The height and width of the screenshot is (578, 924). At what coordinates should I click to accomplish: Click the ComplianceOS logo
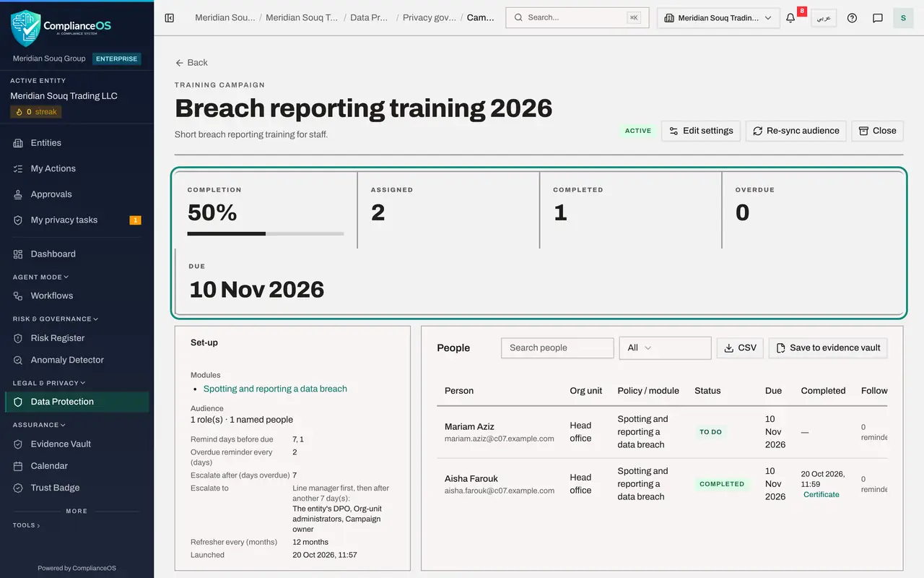pos(61,27)
